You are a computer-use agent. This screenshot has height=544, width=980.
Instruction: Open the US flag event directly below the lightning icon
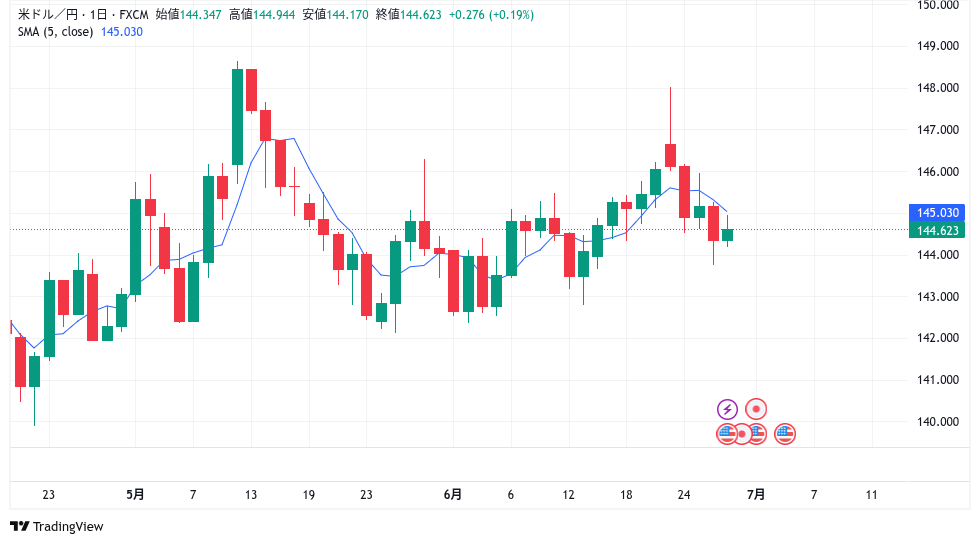click(726, 433)
